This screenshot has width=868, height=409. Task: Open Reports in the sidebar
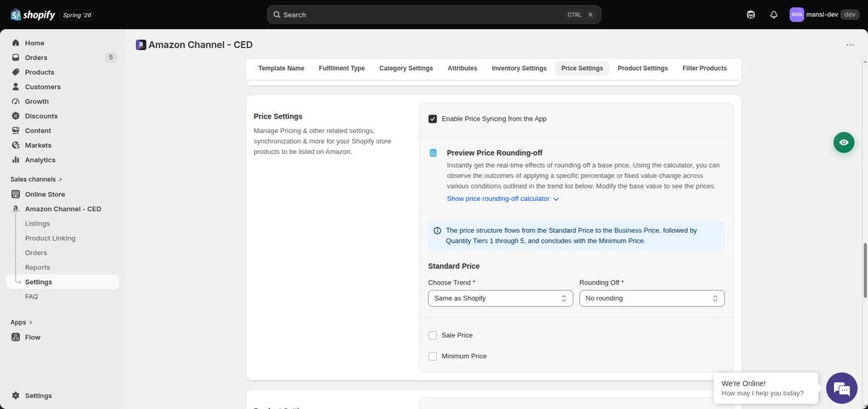coord(38,267)
